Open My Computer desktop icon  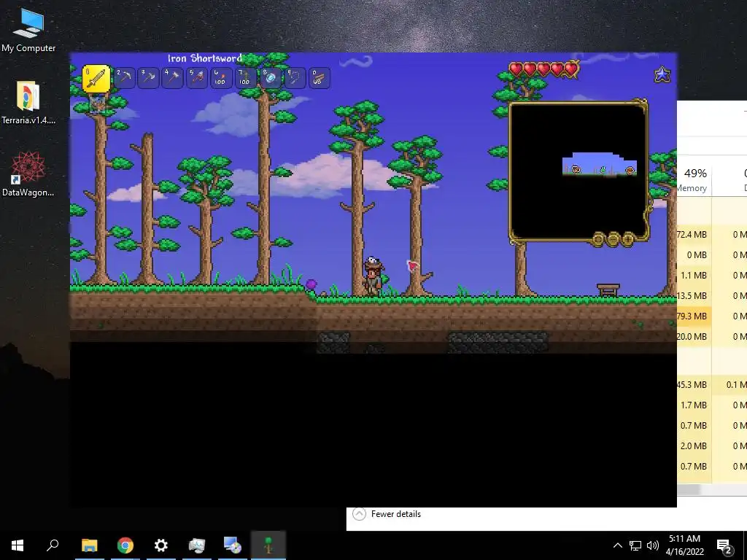point(28,31)
